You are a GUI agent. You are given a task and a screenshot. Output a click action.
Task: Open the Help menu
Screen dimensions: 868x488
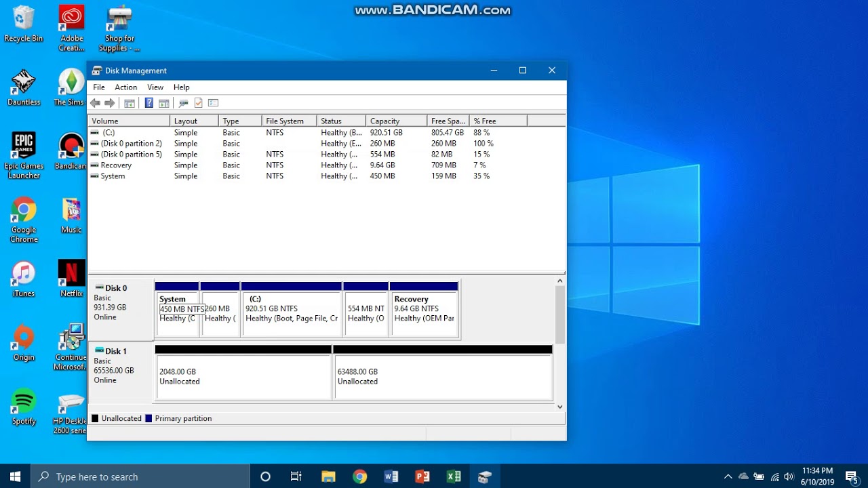[181, 87]
